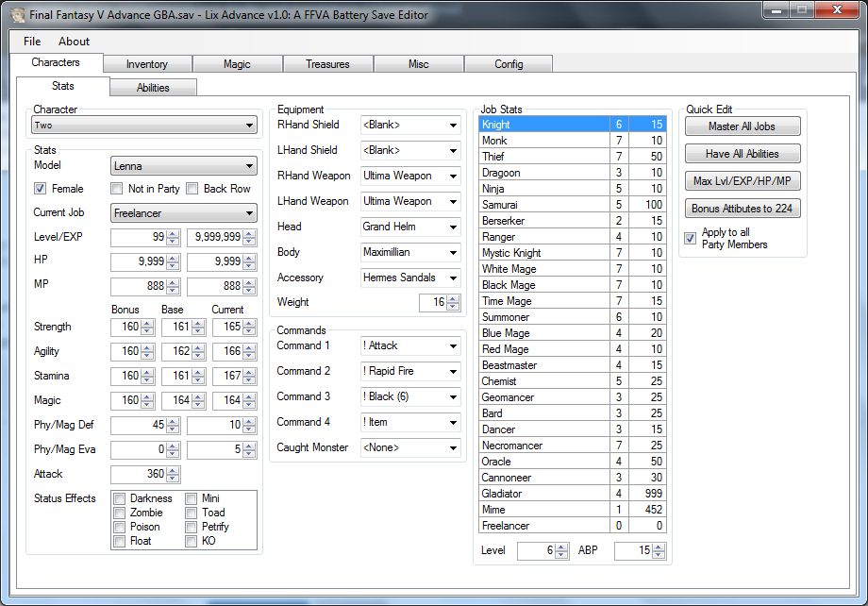The image size is (868, 606).
Task: Select the Oracle job row
Action: pos(573,462)
